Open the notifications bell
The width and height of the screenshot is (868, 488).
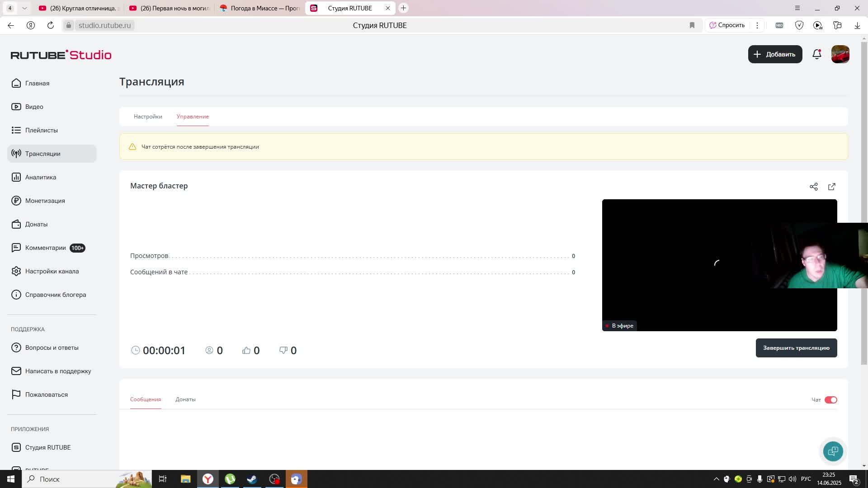tap(817, 54)
